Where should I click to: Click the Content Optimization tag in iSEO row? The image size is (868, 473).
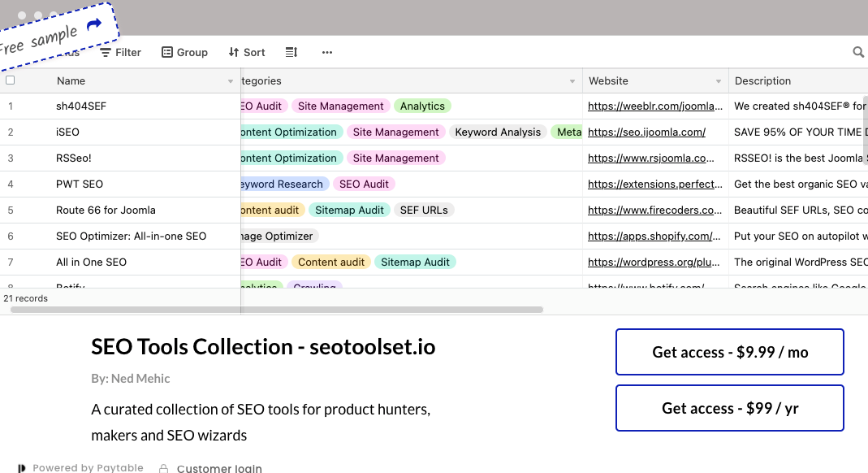[x=292, y=132]
